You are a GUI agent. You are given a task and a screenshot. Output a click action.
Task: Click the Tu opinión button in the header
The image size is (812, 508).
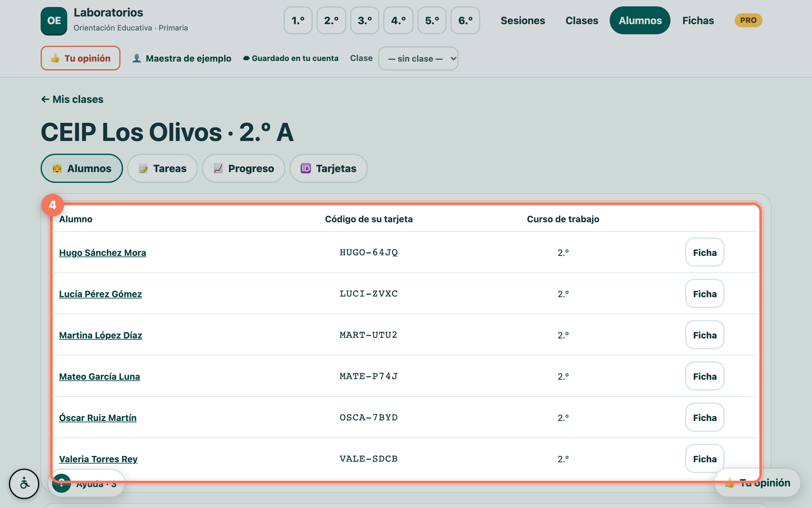click(x=81, y=58)
